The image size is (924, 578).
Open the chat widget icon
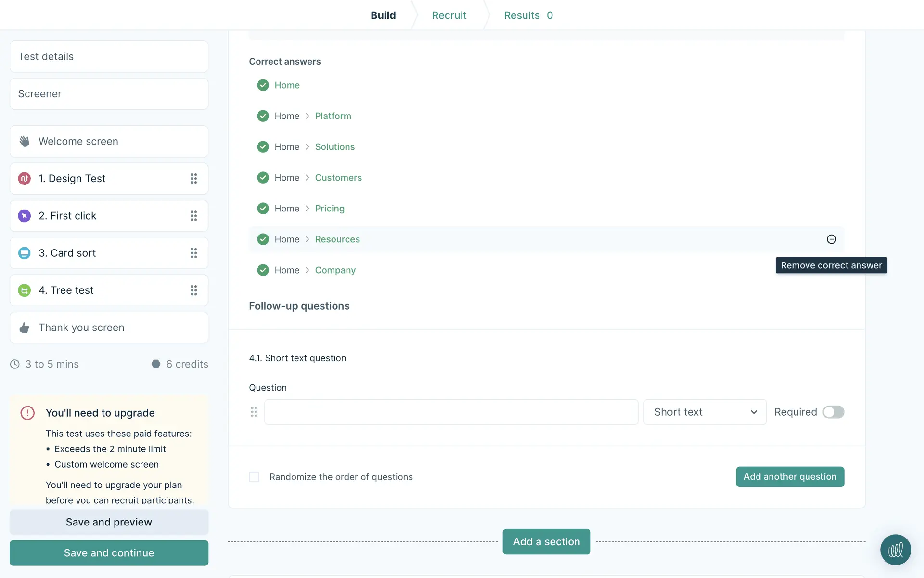[x=895, y=550]
